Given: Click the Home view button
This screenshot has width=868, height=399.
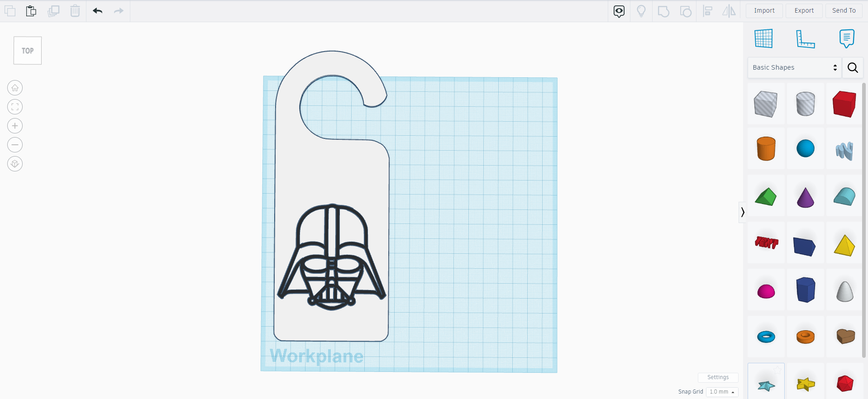Looking at the screenshot, I should (15, 88).
